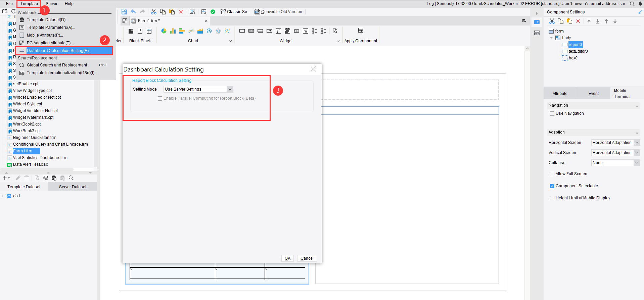Insert a number widget from the Widget group
The width and height of the screenshot is (644, 300).
[x=296, y=31]
